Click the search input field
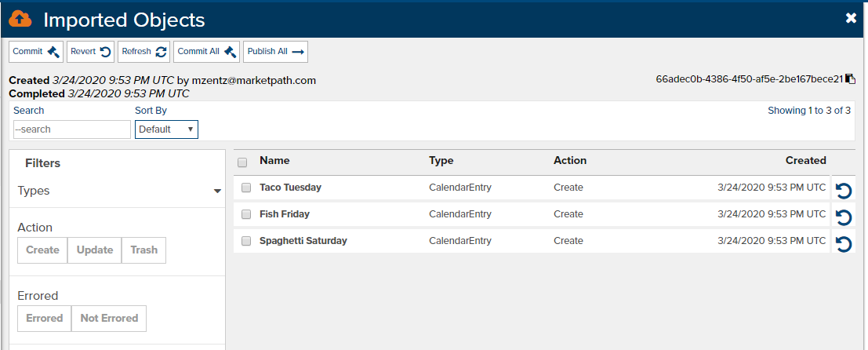The image size is (868, 350). pyautogui.click(x=72, y=129)
